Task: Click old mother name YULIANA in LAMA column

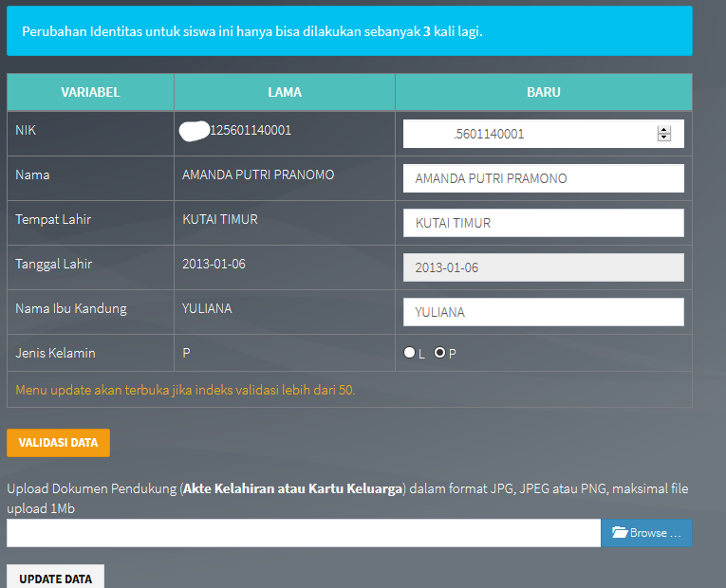Action: [207, 308]
